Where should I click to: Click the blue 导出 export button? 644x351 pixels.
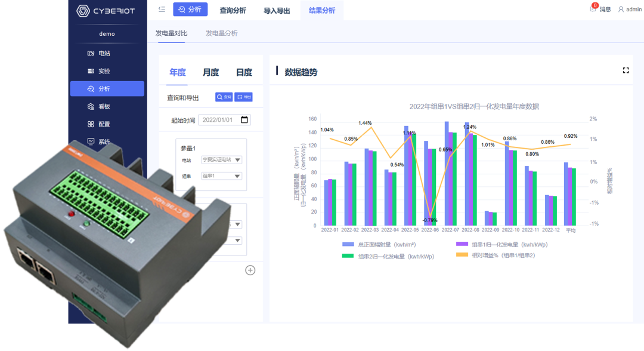tap(243, 97)
